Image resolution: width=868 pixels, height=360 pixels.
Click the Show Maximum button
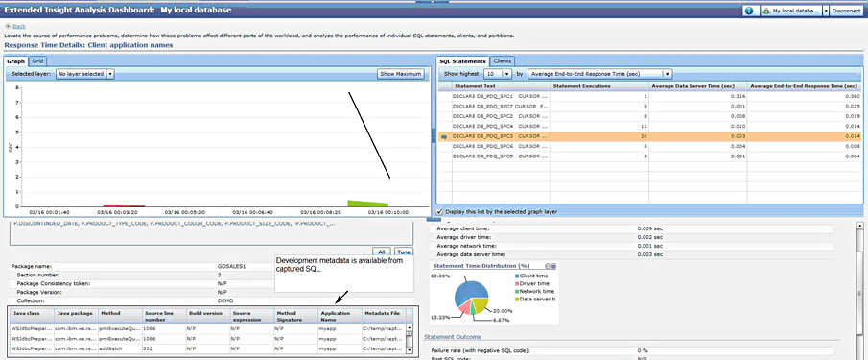(401, 73)
